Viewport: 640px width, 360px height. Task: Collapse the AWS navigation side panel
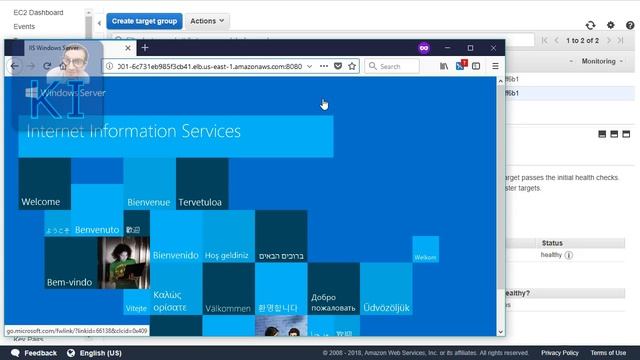99,23
